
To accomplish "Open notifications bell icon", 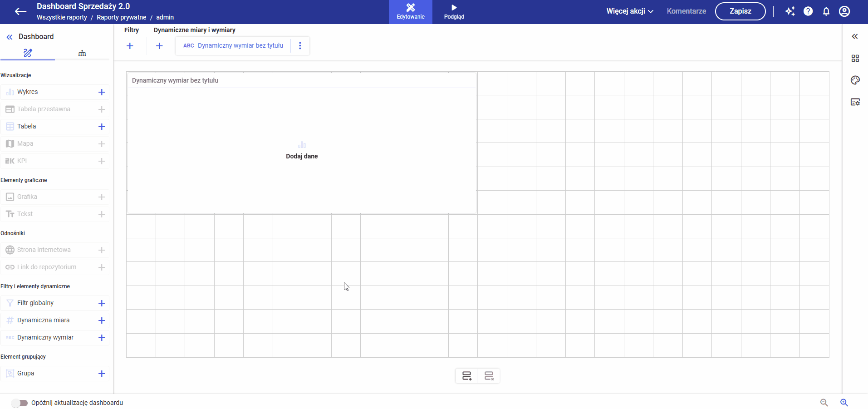I will click(x=826, y=11).
